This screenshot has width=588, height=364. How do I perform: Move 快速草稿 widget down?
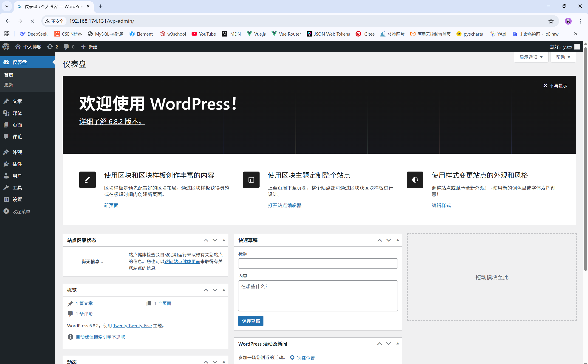click(x=389, y=240)
